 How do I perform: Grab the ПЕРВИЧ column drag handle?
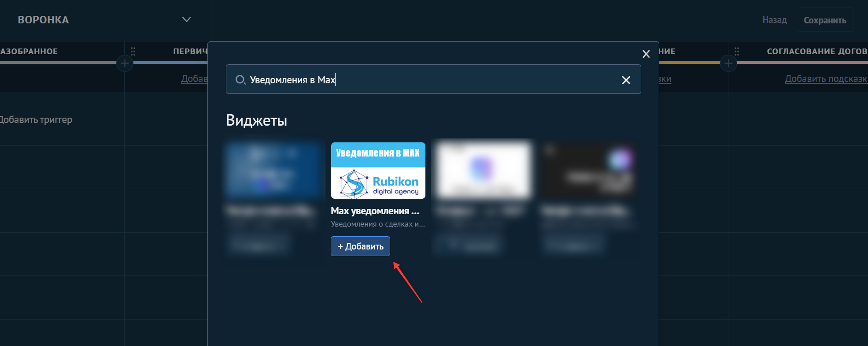click(x=133, y=52)
